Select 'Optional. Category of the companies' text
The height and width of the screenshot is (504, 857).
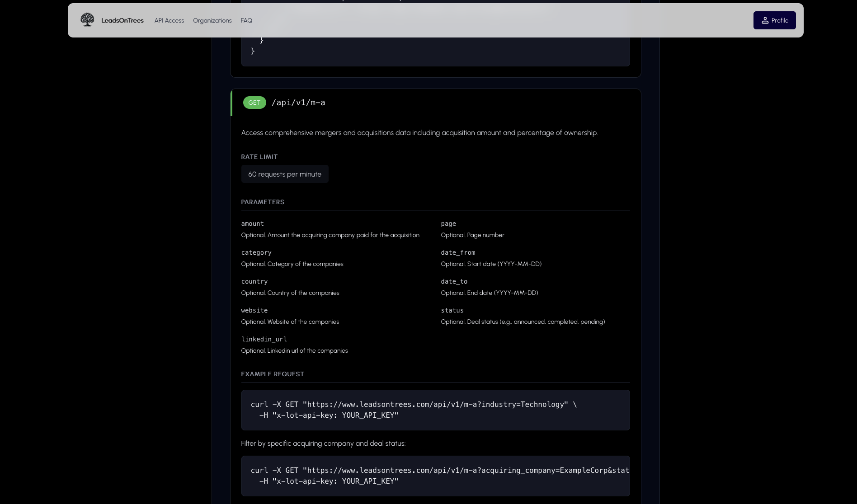click(292, 264)
